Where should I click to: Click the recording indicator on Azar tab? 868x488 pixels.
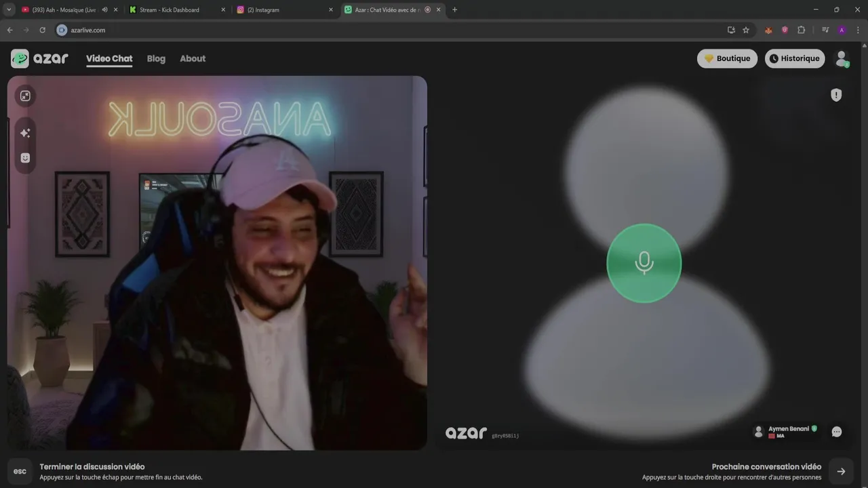427,9
